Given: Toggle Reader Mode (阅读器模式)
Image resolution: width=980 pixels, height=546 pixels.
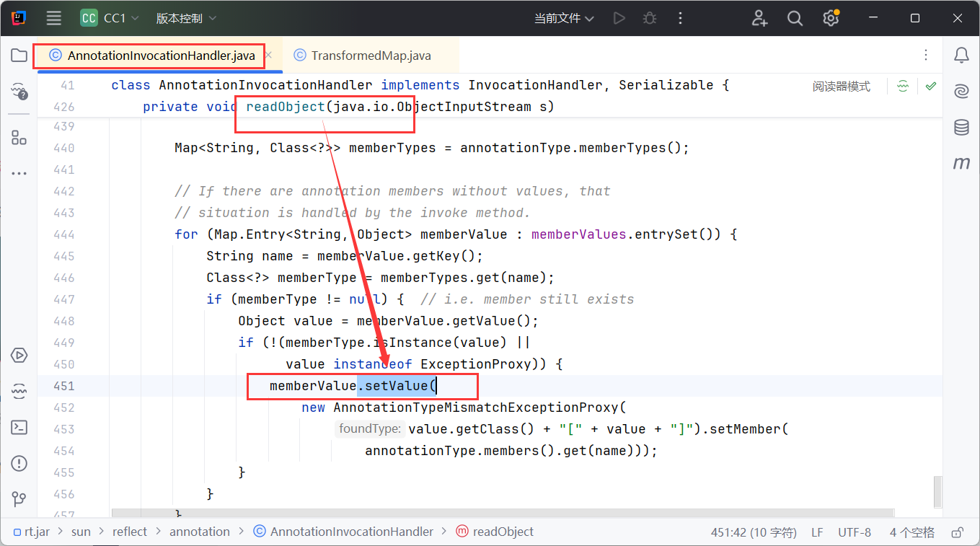Looking at the screenshot, I should coord(841,87).
